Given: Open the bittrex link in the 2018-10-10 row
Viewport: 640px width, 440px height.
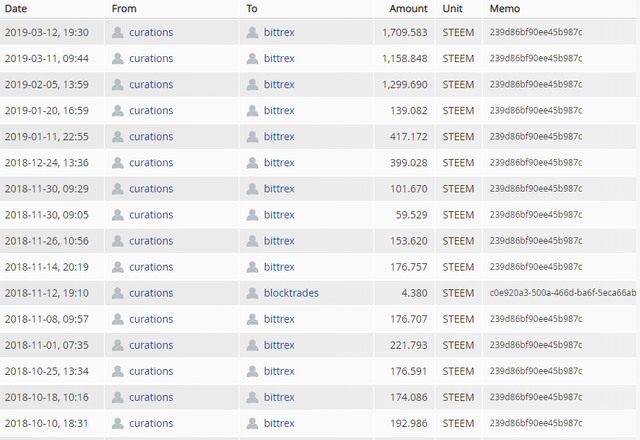Looking at the screenshot, I should [x=279, y=423].
